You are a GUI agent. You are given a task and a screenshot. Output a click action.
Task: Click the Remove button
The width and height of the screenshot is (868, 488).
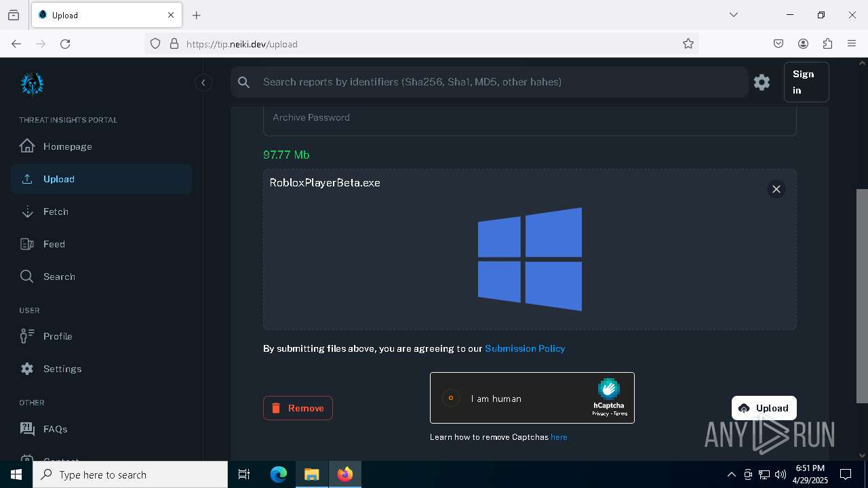(x=298, y=408)
